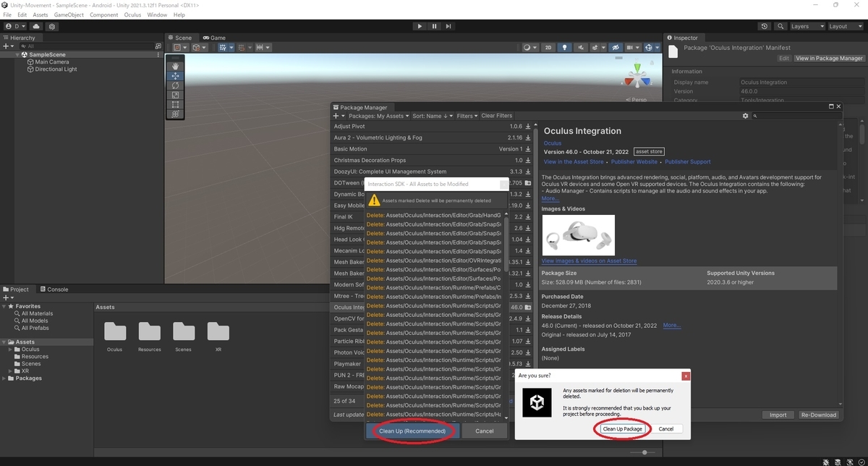868x466 pixels.
Task: Select Main Camera in Hierarchy
Action: (x=51, y=62)
